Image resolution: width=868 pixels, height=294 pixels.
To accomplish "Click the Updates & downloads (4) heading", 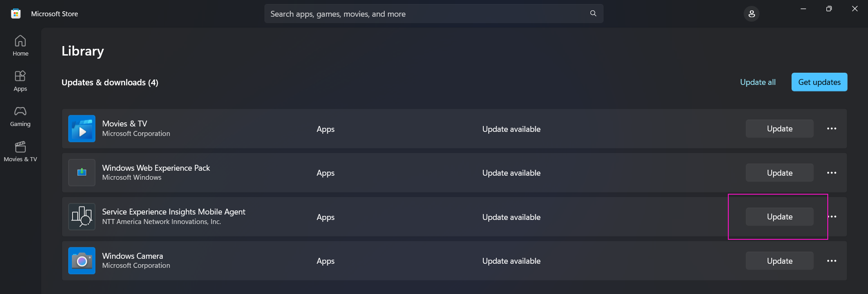I will tap(110, 82).
